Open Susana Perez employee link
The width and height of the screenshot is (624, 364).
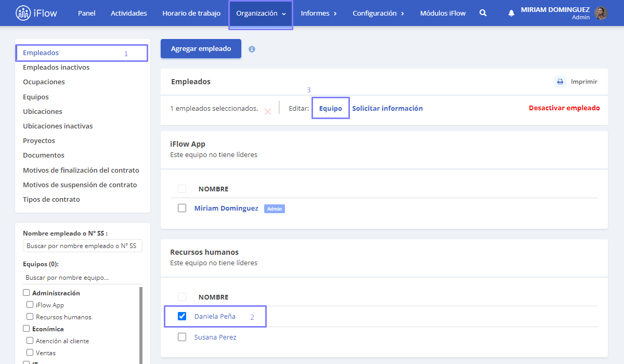[x=215, y=337]
